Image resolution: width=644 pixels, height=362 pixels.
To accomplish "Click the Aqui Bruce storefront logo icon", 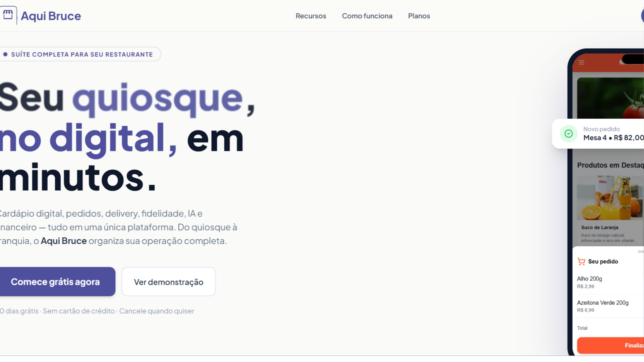I will pos(8,15).
